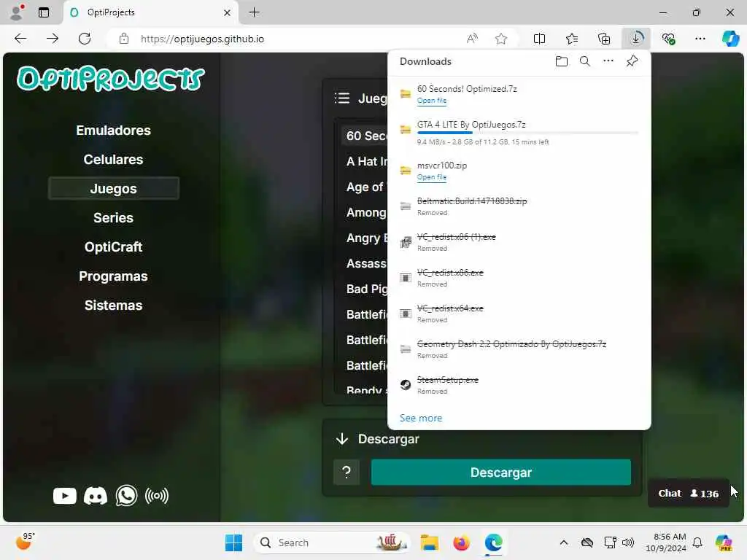Search downloads with the magnifier icon
The height and width of the screenshot is (560, 747).
pos(585,61)
